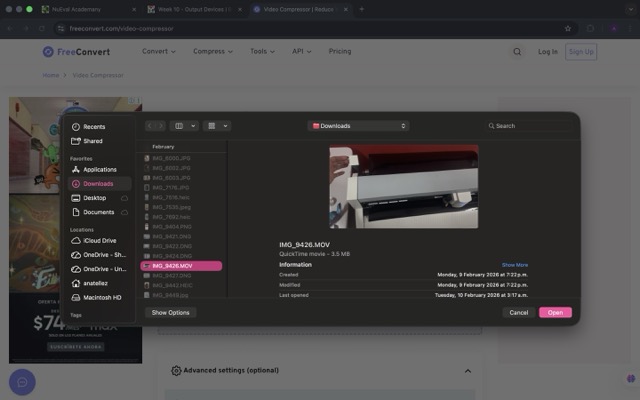Viewport: 640px width, 400px height.
Task: Click the Advanced settings gear icon
Action: point(176,371)
